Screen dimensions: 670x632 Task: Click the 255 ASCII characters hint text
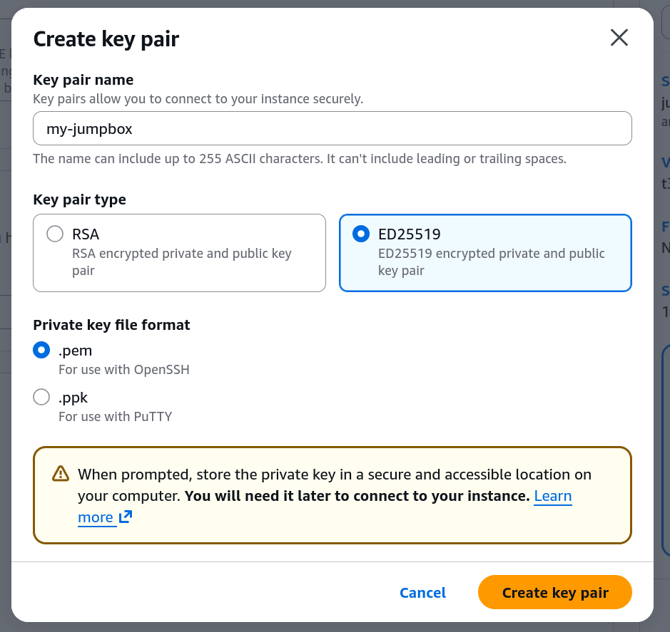tap(300, 158)
